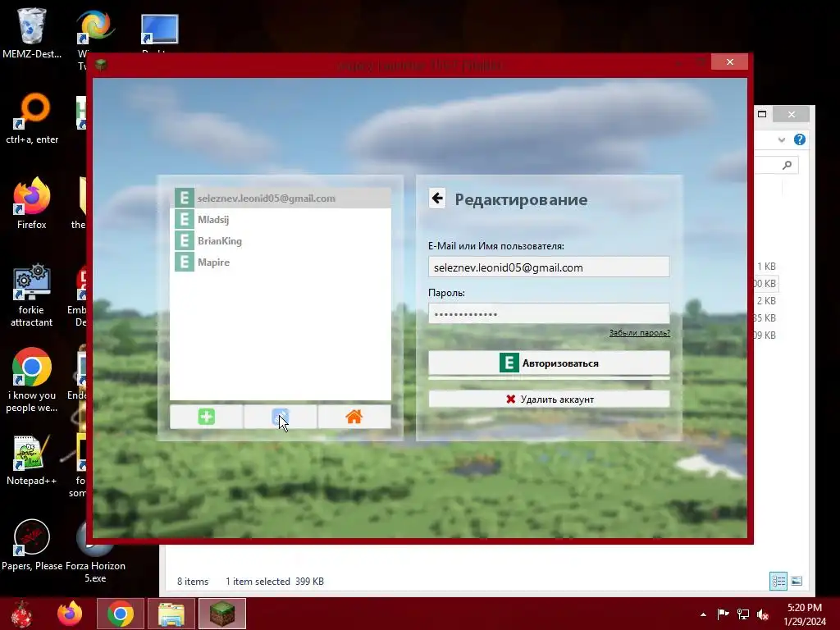
Task: Click the Пароль password field
Action: coord(549,313)
